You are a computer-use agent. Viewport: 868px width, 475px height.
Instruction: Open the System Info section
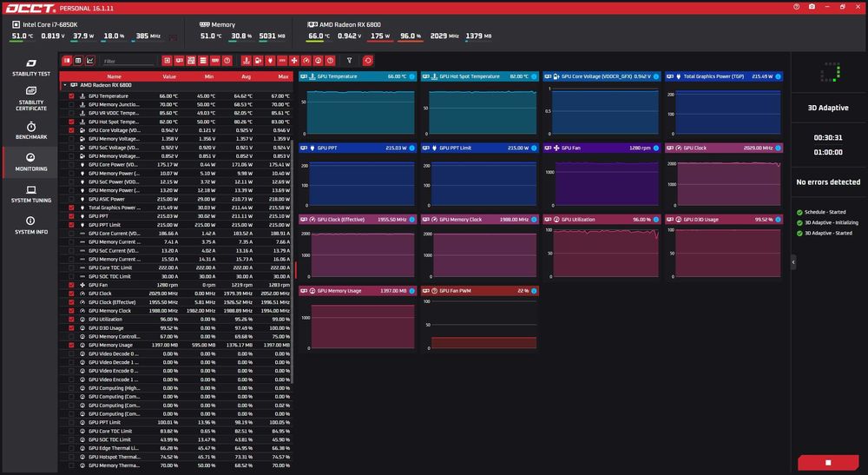click(x=31, y=226)
